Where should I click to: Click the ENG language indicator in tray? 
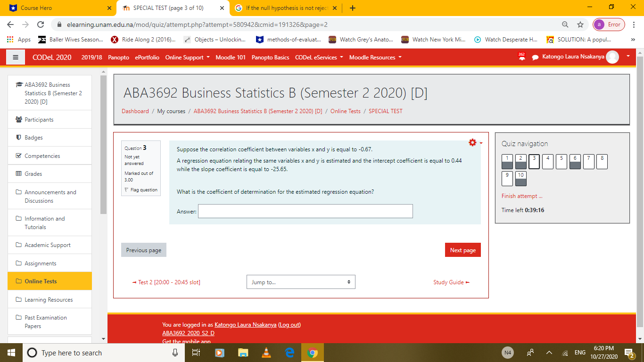580,353
